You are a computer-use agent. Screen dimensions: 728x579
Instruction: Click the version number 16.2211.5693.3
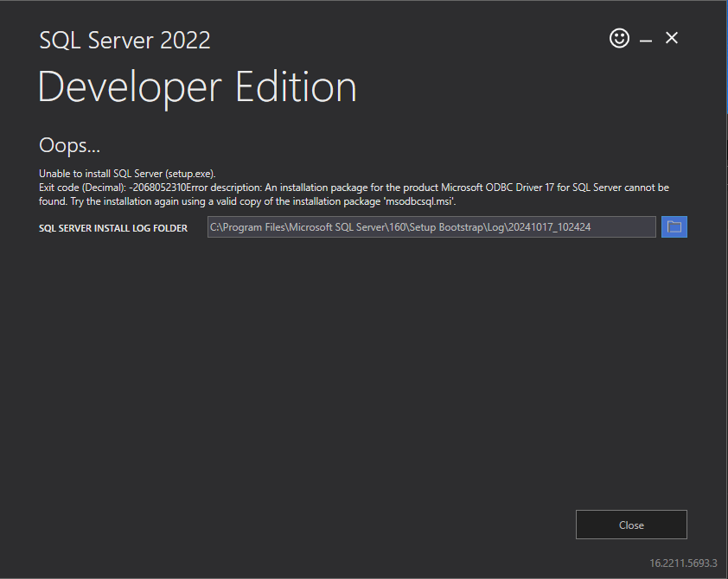point(683,563)
